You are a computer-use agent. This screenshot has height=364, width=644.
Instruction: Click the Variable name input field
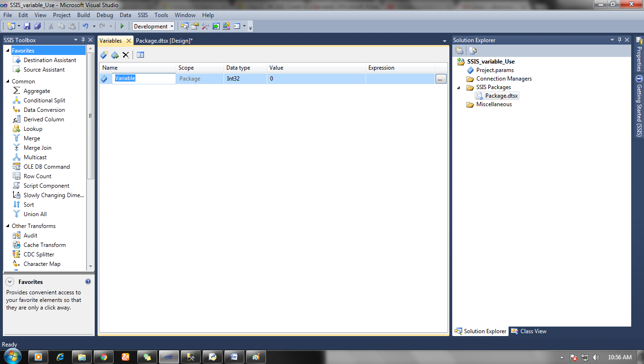click(x=144, y=79)
